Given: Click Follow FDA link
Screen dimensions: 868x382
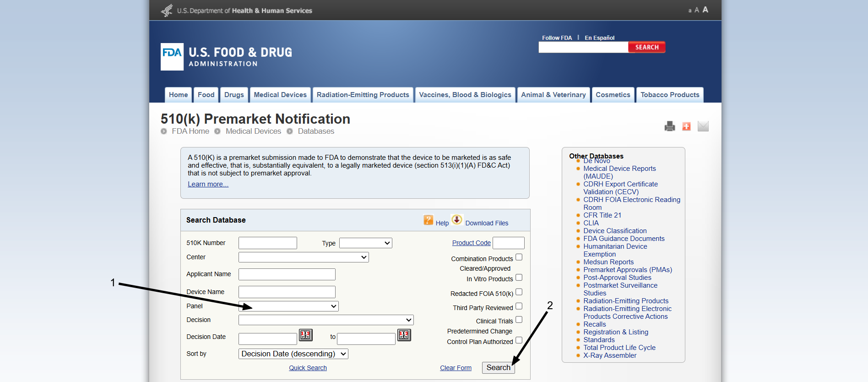Looking at the screenshot, I should [557, 38].
